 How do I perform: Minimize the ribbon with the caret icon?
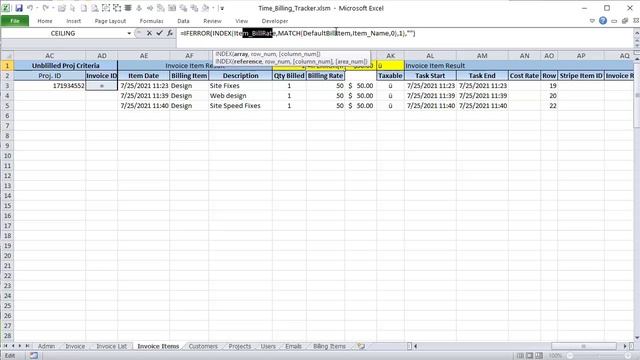click(x=592, y=21)
